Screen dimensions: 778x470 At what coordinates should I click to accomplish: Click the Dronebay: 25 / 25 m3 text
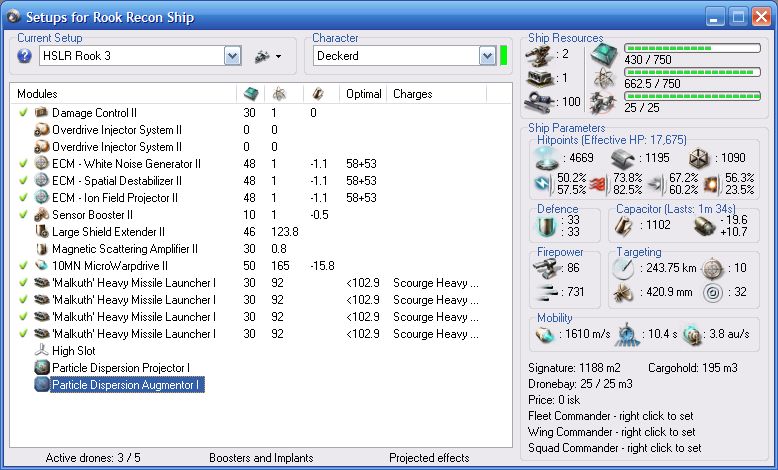(580, 384)
